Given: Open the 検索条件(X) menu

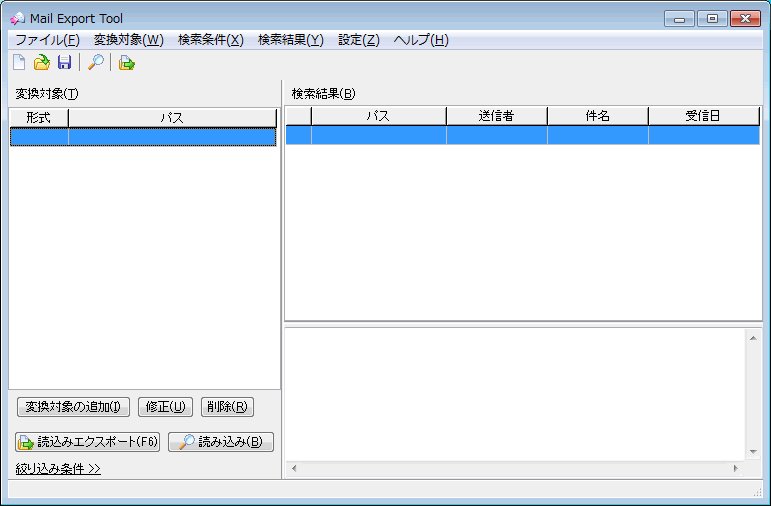Looking at the screenshot, I should click(210, 40).
